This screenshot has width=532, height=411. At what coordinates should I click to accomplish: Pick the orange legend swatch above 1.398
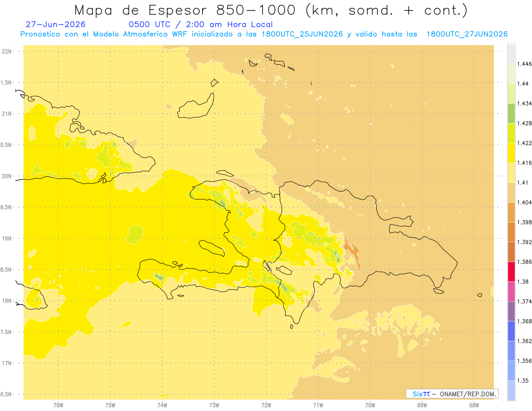click(511, 212)
